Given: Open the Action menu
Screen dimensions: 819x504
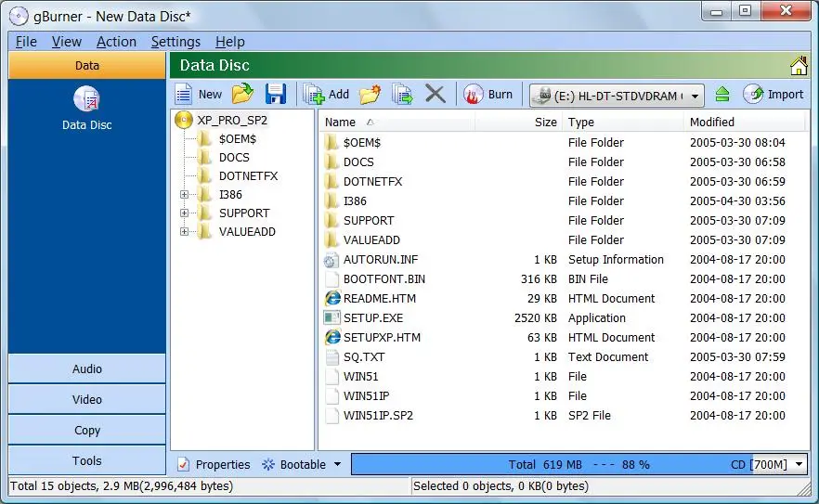Looking at the screenshot, I should [x=116, y=42].
